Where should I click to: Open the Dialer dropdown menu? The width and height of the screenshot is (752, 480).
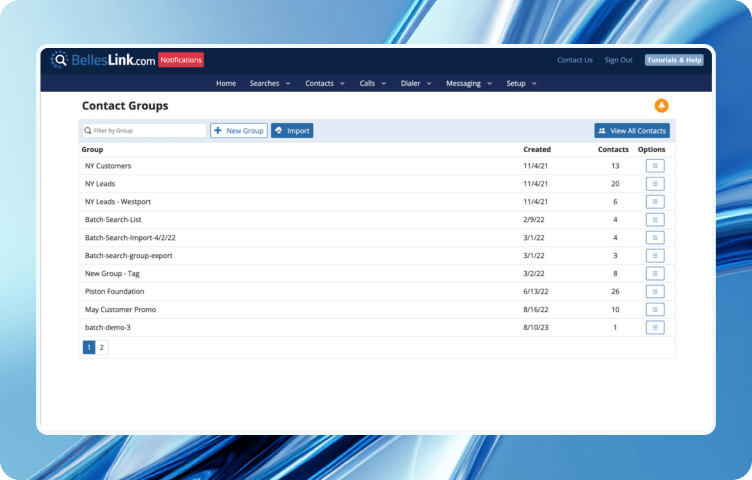(x=415, y=84)
